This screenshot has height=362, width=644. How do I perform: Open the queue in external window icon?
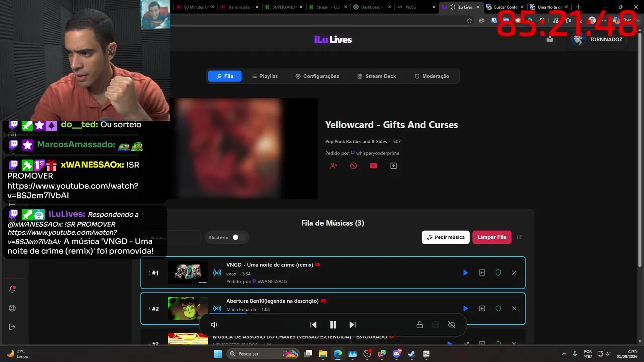click(520, 237)
